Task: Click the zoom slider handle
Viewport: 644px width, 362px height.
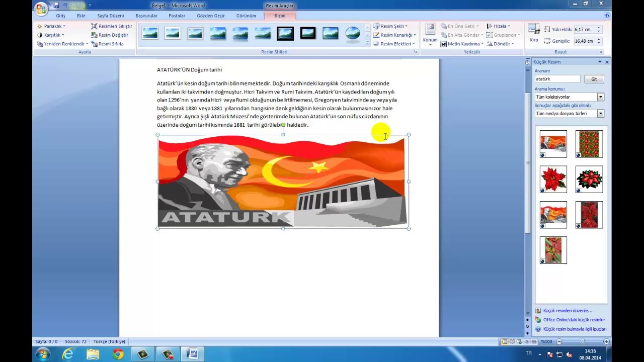Action: [x=582, y=342]
